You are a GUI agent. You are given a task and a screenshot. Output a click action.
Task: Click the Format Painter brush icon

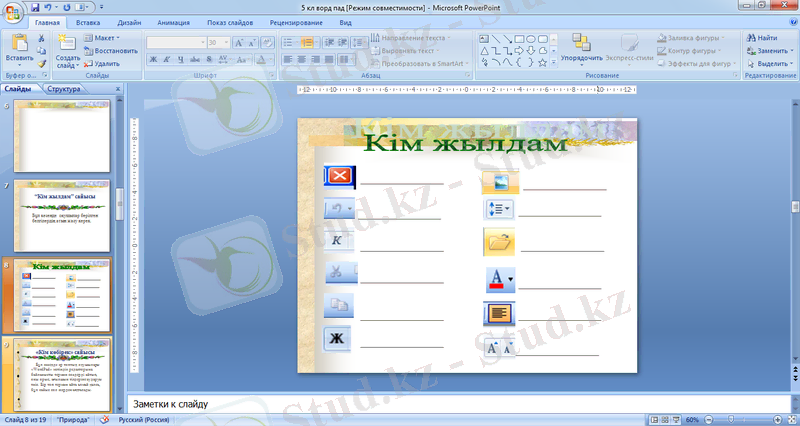[42, 62]
